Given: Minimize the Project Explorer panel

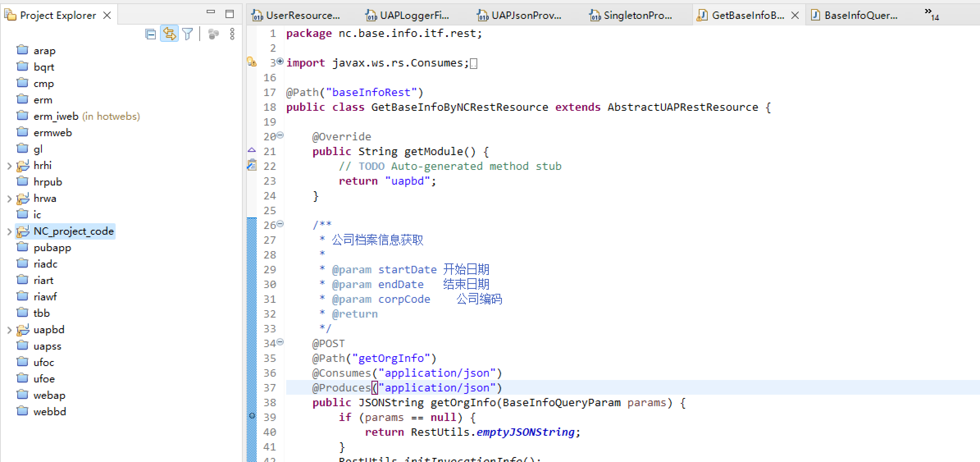Looking at the screenshot, I should (x=211, y=12).
